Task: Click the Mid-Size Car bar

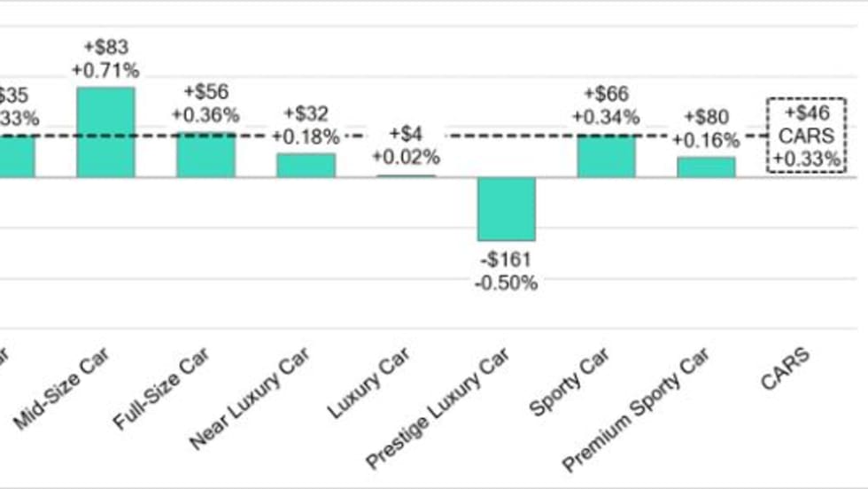Action: [105, 132]
